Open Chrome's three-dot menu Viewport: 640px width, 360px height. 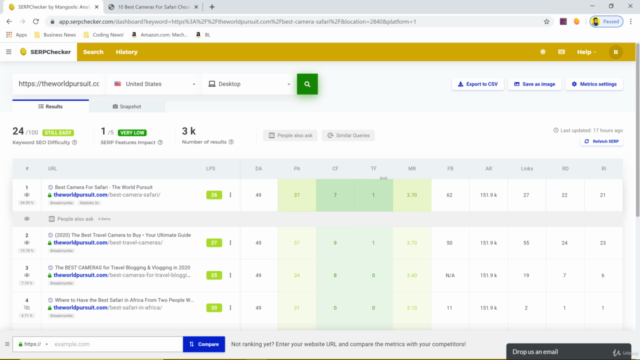tap(631, 22)
